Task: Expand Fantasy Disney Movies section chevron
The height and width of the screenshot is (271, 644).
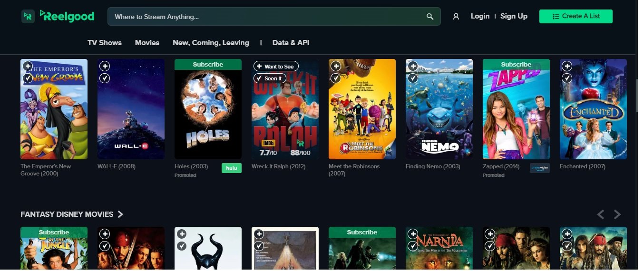Action: [x=120, y=214]
